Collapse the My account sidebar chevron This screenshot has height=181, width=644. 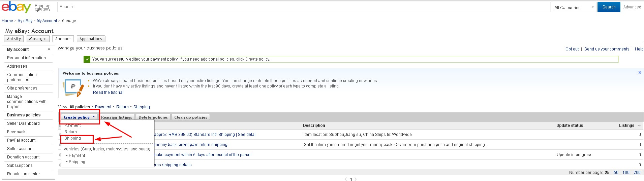[x=49, y=49]
